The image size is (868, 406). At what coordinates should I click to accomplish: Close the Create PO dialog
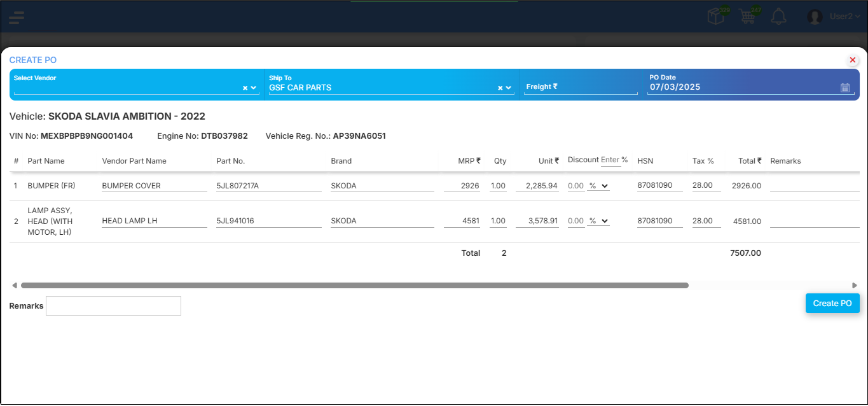pyautogui.click(x=853, y=60)
